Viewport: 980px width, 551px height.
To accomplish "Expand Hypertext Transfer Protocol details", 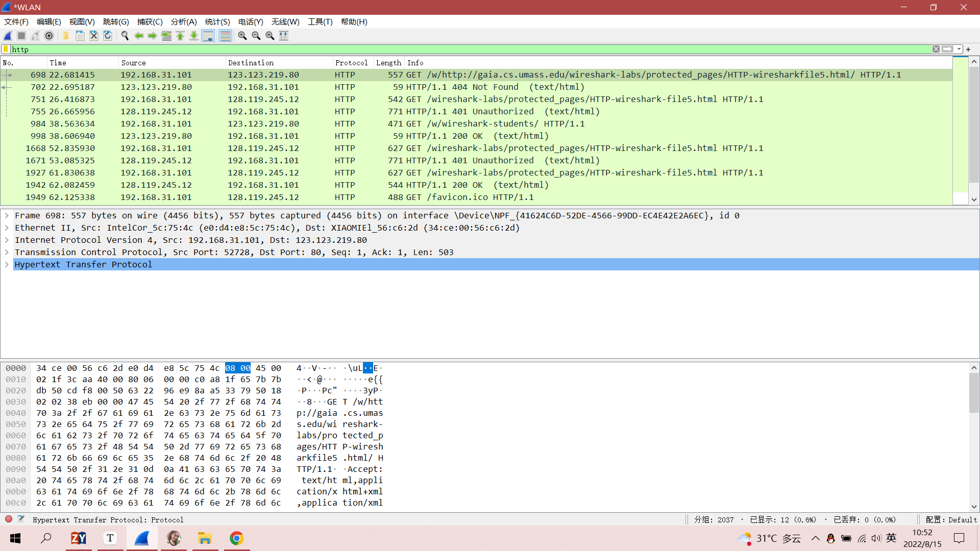I will (x=7, y=264).
